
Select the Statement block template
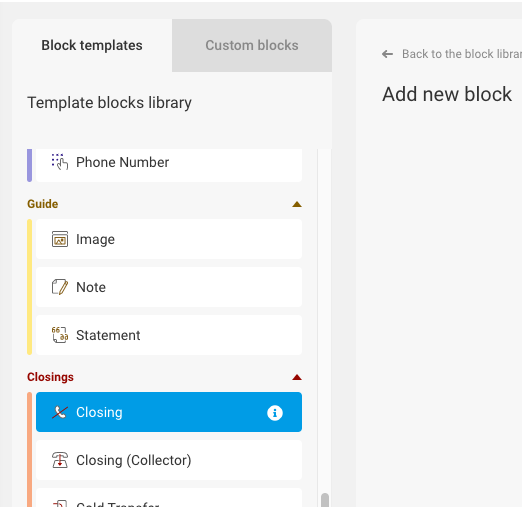(x=169, y=335)
